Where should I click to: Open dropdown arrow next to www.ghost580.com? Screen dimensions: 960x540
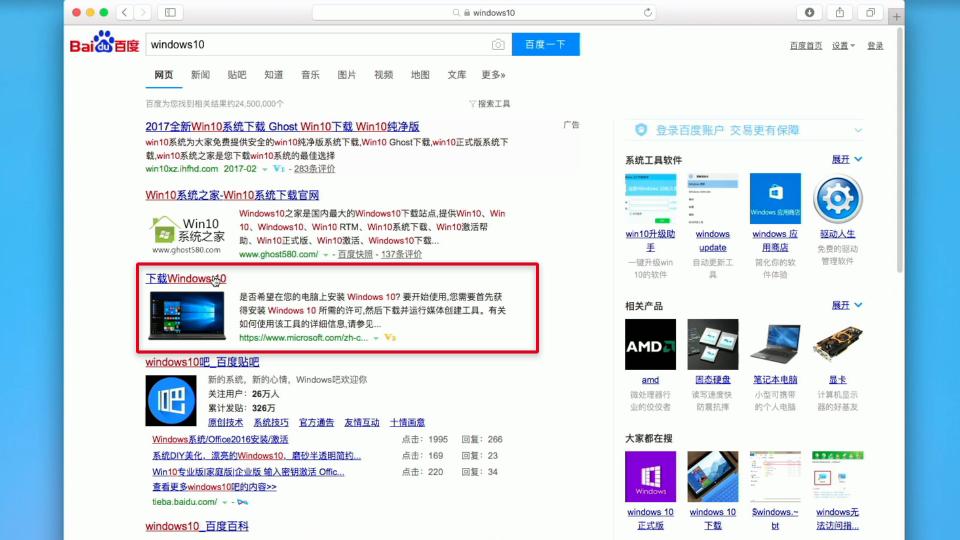pyautogui.click(x=326, y=254)
